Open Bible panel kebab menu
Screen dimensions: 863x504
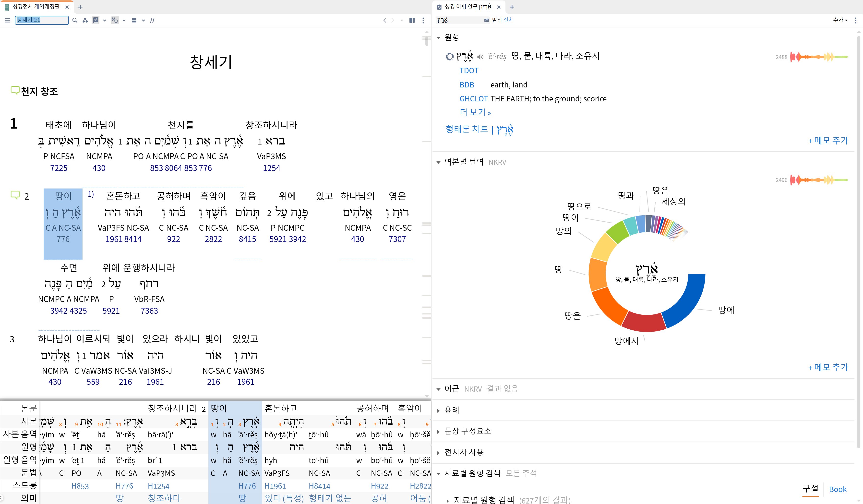coord(423,20)
